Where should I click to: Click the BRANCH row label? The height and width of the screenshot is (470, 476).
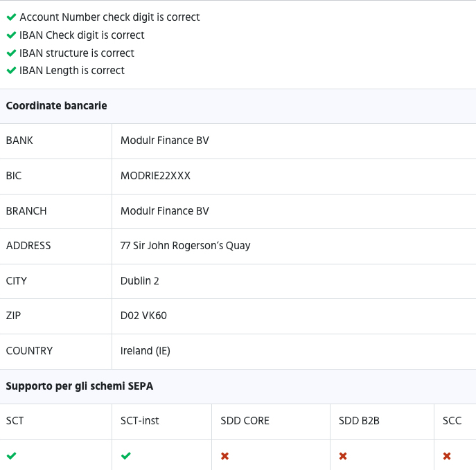coord(26,210)
